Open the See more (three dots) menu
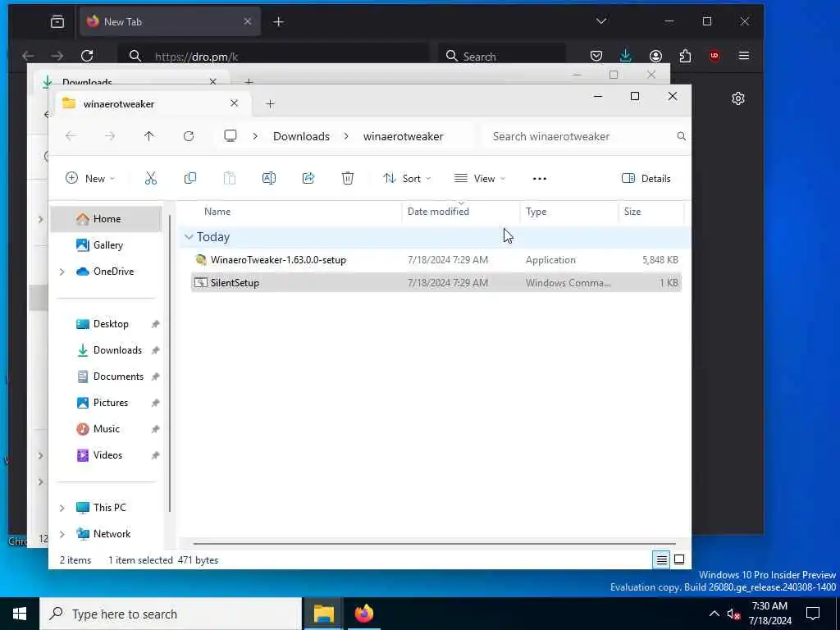This screenshot has height=630, width=840. coord(540,178)
